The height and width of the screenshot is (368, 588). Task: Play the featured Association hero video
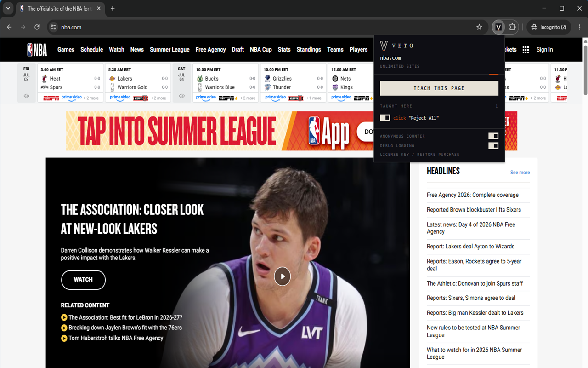pyautogui.click(x=283, y=276)
